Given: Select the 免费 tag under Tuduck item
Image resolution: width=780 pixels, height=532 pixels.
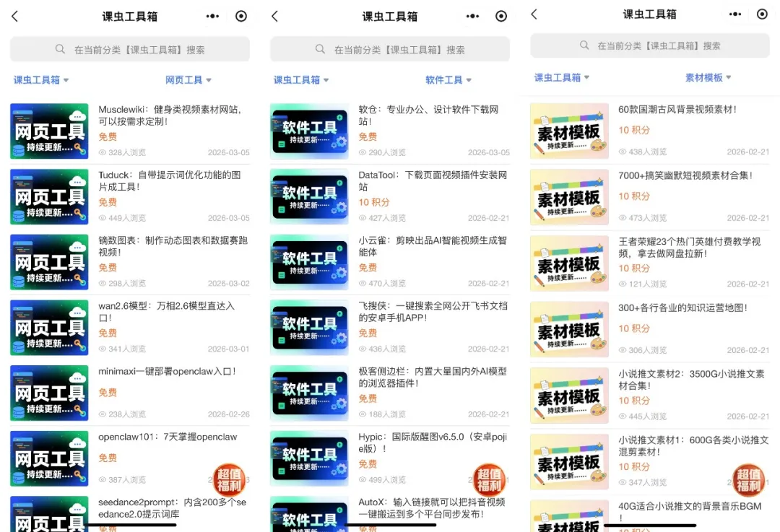Looking at the screenshot, I should click(108, 203).
